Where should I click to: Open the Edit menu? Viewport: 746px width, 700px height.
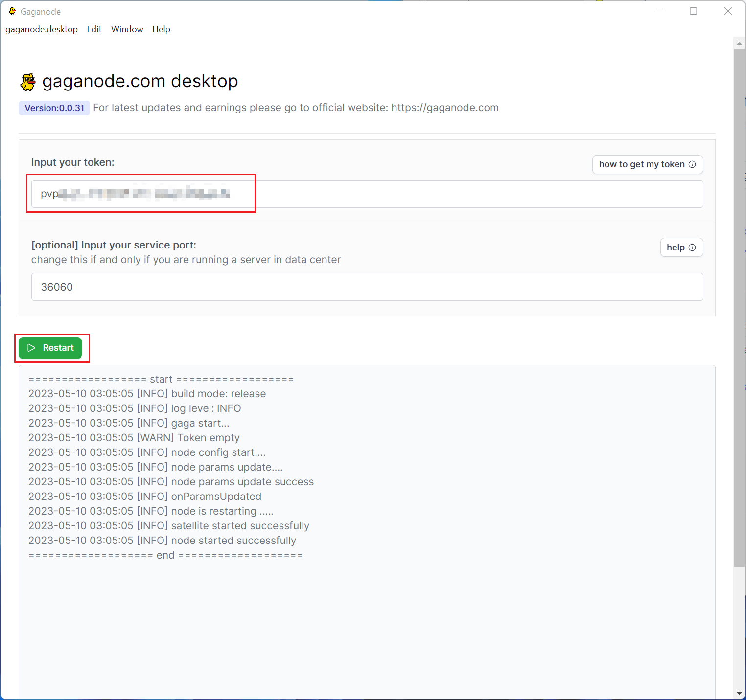click(94, 29)
